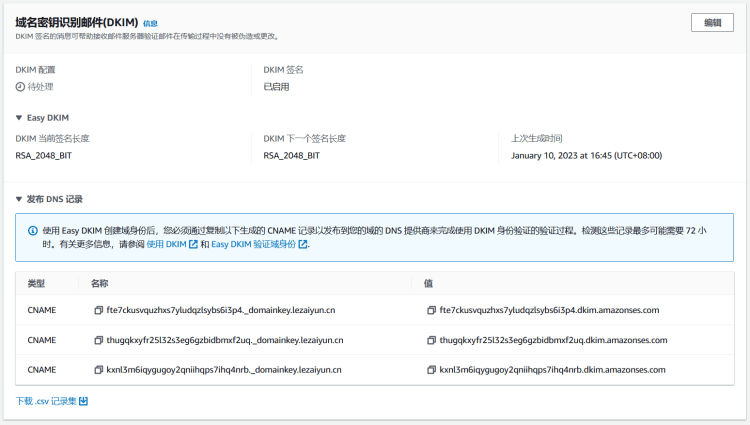The width and height of the screenshot is (750, 425).
Task: Click the 类型 column header
Action: tap(36, 283)
